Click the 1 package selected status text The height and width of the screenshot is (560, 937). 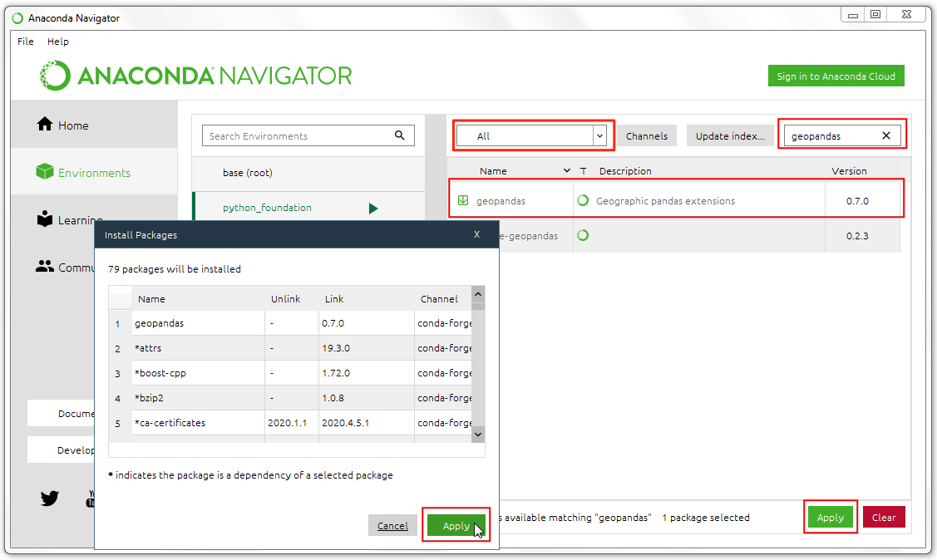pos(706,517)
